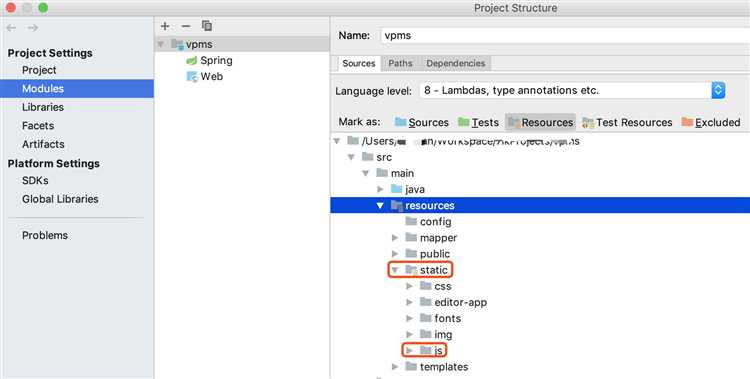Click the java source folder icon
The image size is (750, 379).
click(x=397, y=189)
